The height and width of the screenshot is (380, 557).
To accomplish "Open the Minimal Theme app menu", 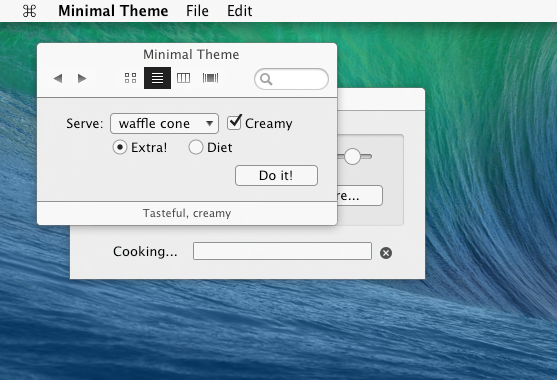I will click(113, 11).
